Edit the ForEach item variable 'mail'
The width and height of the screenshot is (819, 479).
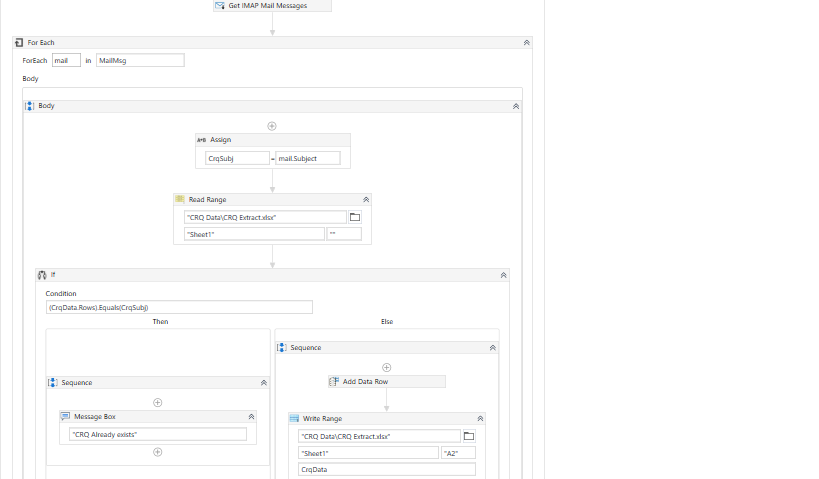tap(66, 60)
